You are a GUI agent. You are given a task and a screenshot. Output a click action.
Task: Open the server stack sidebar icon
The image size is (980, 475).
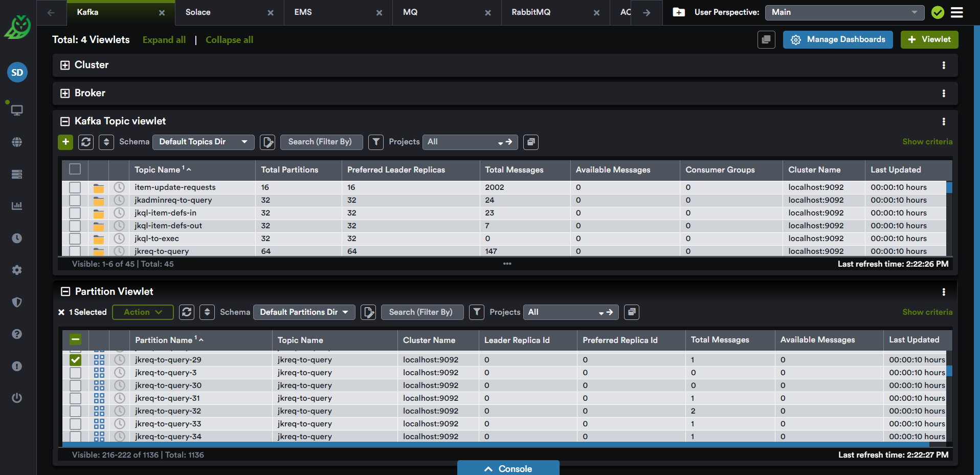click(17, 174)
